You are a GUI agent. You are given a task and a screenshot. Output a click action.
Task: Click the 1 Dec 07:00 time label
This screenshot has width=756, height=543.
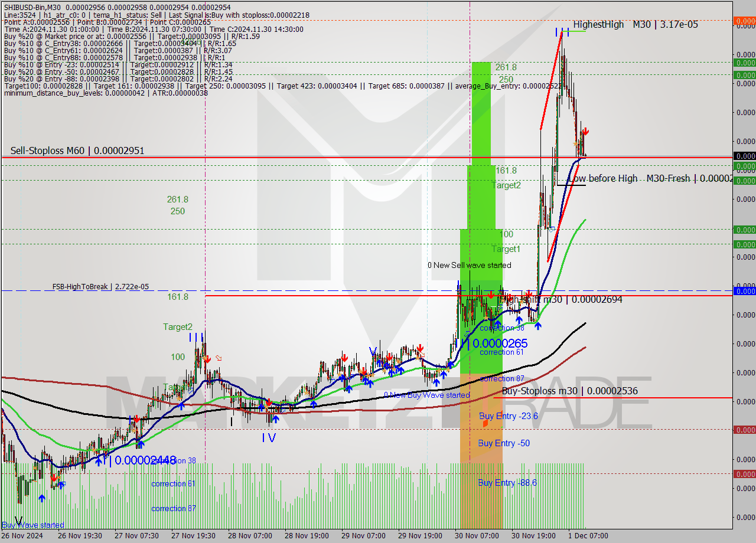[x=588, y=536]
